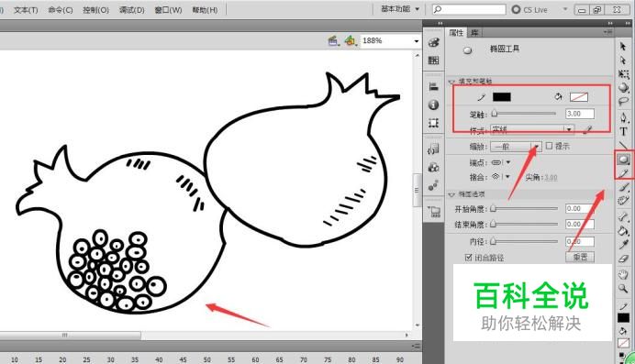Screen dimensions: 635x364
Task: Select the Eraser tool
Action: [623, 259]
